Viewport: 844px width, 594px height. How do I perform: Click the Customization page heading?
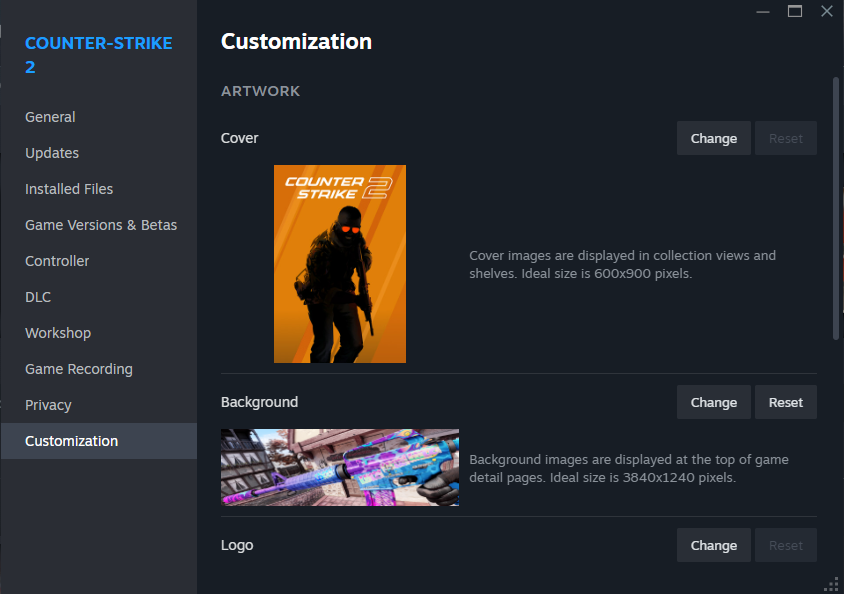296,41
